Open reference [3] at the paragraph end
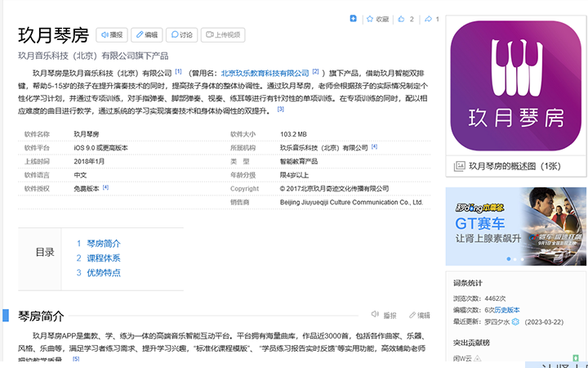588x368 pixels. click(280, 110)
